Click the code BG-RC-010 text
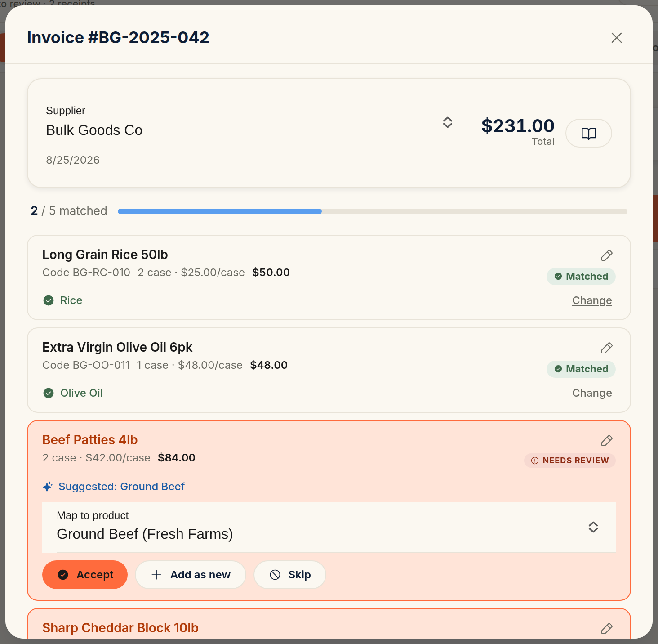This screenshot has height=644, width=658. [x=86, y=273]
